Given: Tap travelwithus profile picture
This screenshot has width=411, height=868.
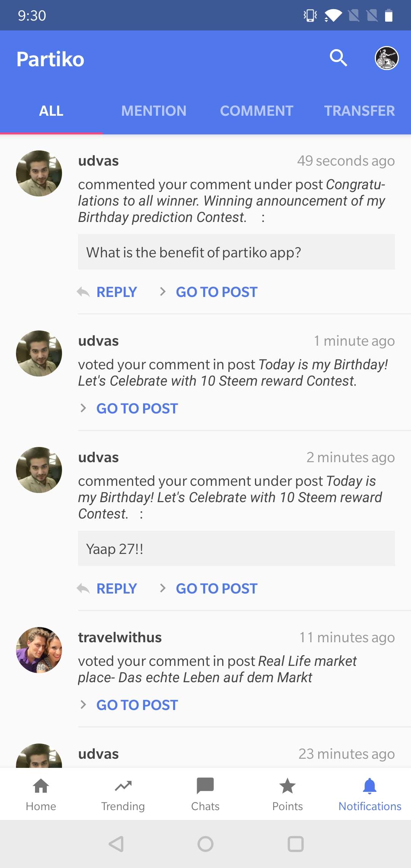Looking at the screenshot, I should point(39,650).
